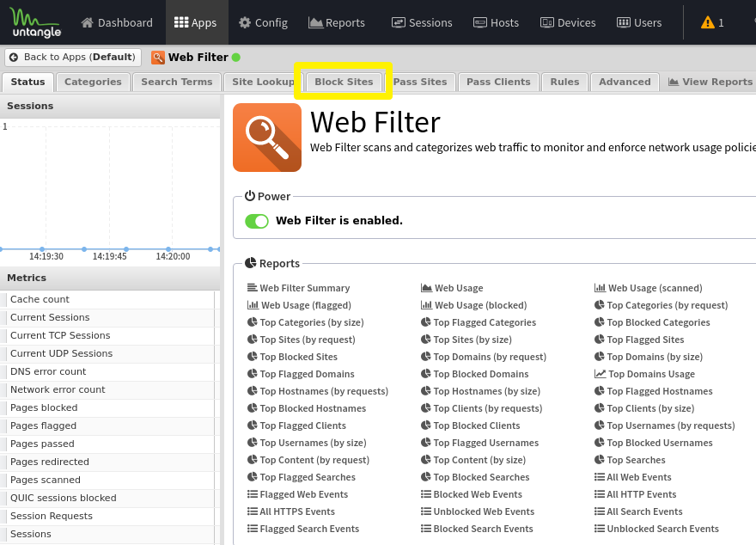Select the QUIC sessions blocked metric
The image size is (756, 545).
[107, 499]
